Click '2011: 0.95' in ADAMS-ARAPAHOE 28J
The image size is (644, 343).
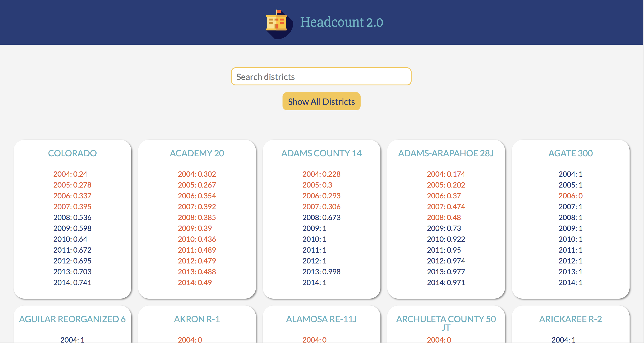(444, 250)
